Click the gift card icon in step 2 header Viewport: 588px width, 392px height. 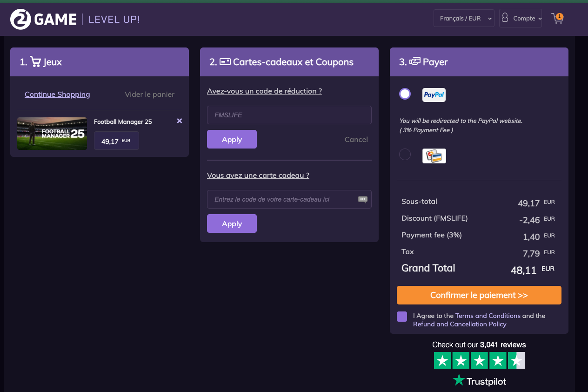point(225,62)
